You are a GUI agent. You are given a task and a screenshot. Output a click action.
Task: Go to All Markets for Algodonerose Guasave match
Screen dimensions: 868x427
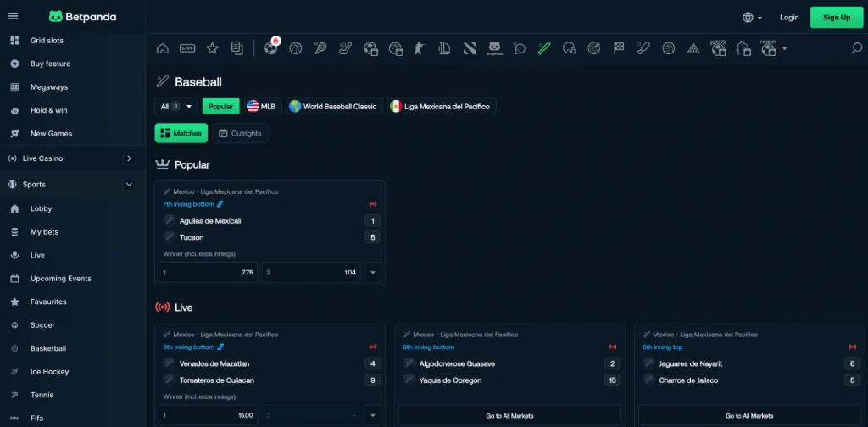point(509,416)
